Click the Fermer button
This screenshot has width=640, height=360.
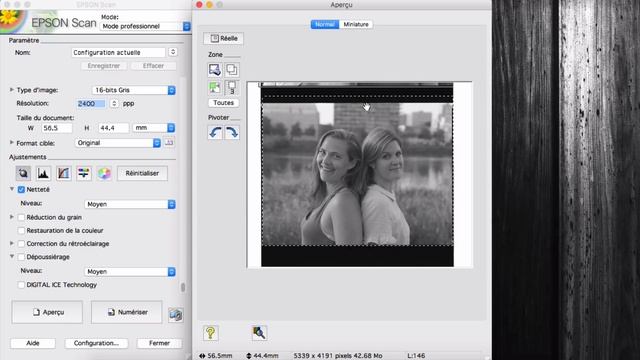pos(159,343)
